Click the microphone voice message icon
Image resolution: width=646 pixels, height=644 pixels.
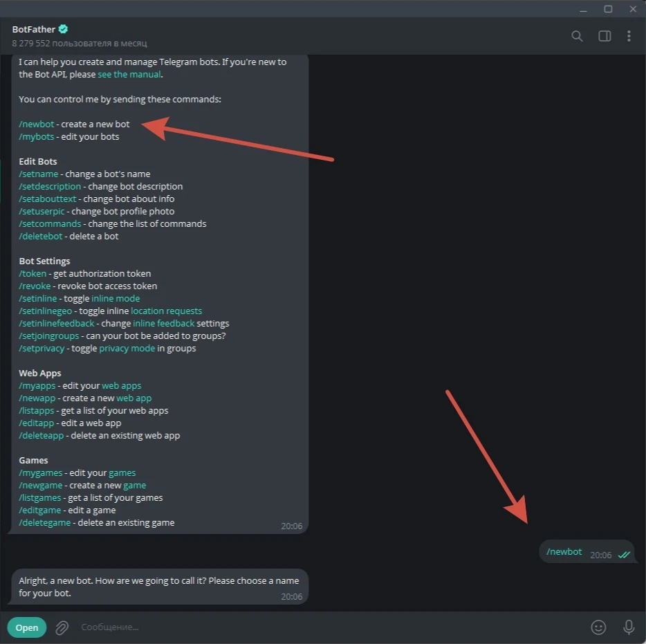click(628, 627)
